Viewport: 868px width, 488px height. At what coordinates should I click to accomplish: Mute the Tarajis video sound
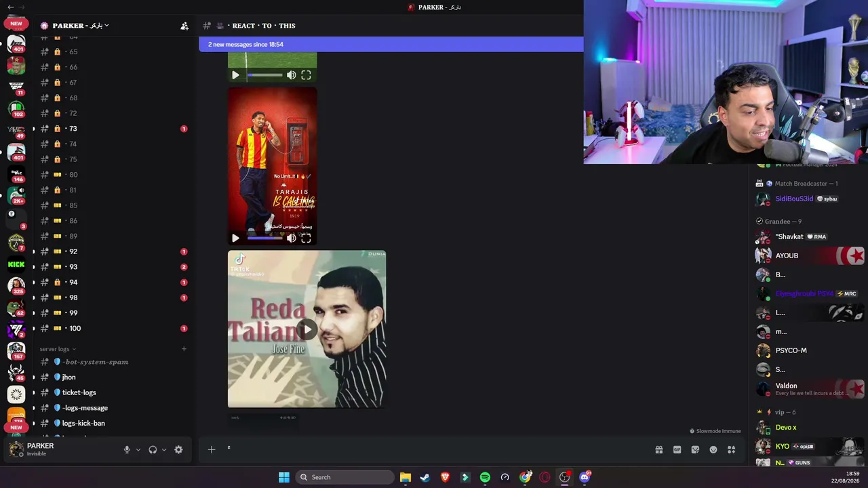(292, 238)
